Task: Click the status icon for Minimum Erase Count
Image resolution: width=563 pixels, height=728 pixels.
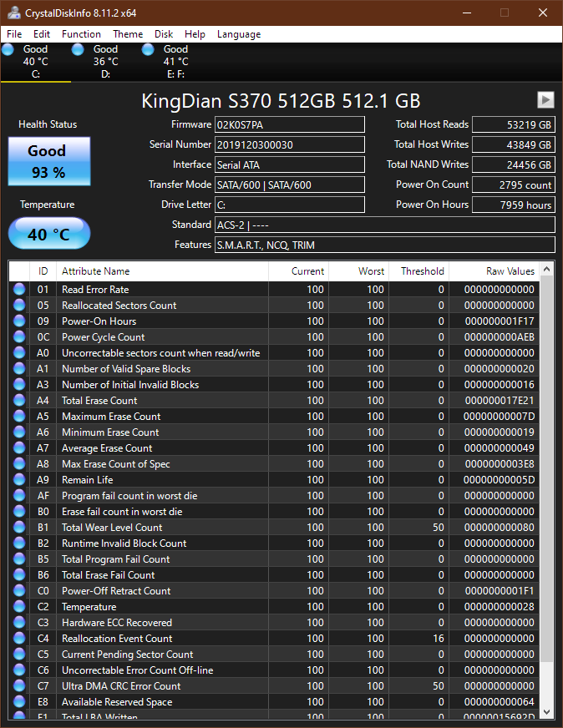Action: pos(19,432)
